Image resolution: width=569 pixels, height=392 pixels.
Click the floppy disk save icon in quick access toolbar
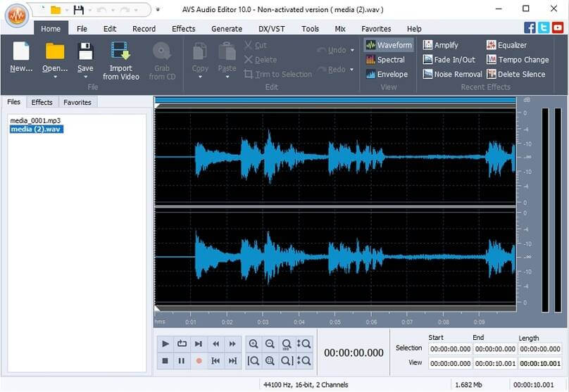(79, 10)
